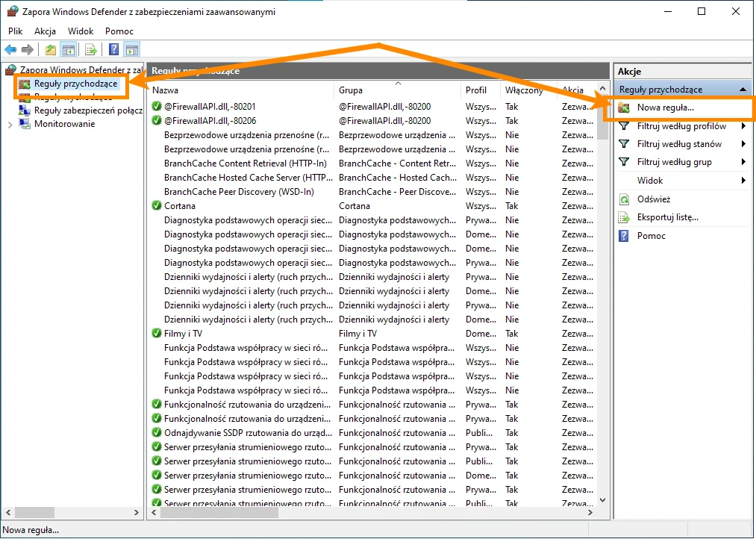Select the Cortana rule name in the Nazwa column
756x539 pixels.
coord(179,206)
